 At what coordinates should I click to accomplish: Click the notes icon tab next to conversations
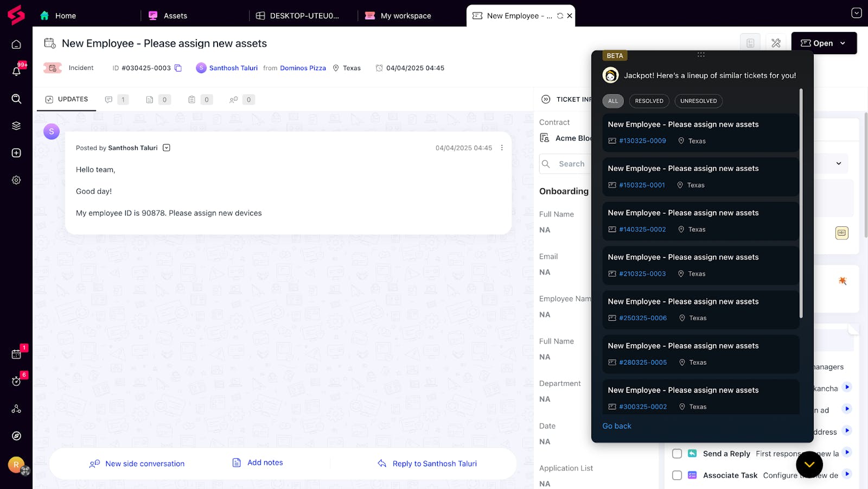point(158,99)
